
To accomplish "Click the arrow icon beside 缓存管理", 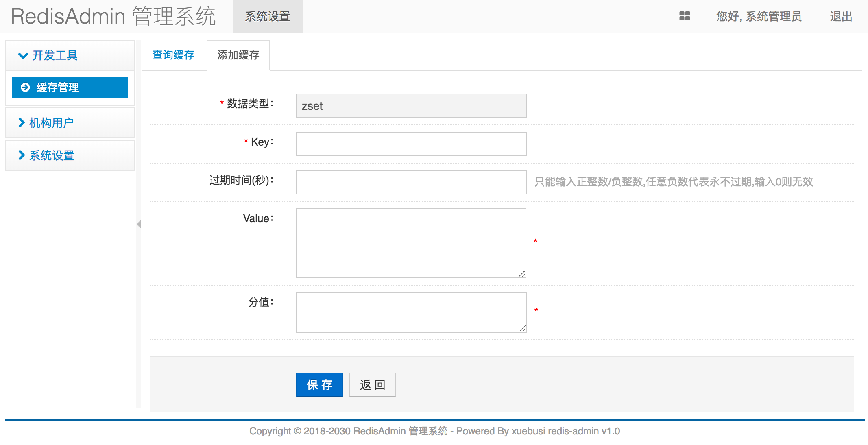I will [x=25, y=87].
